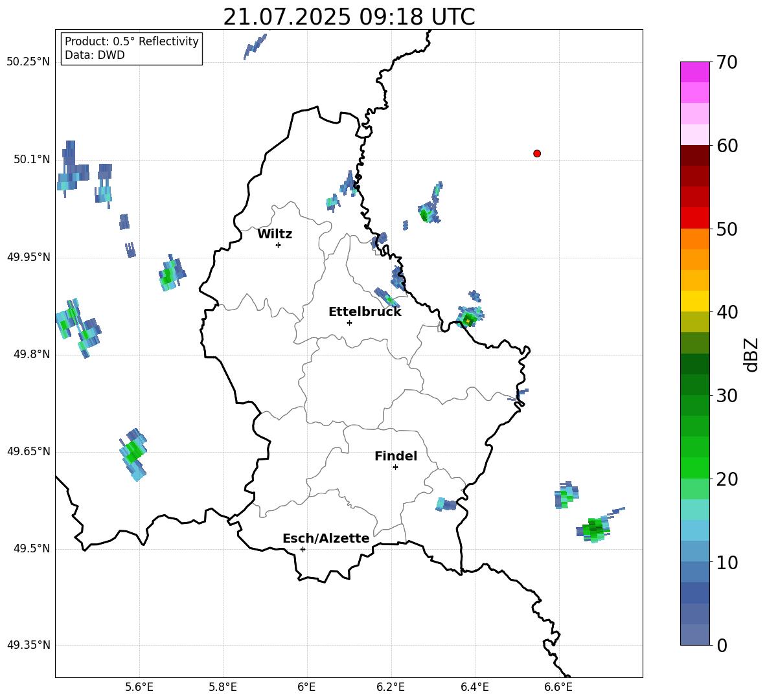Click the Wiltz city label
This screenshot has width=767, height=700.
click(x=275, y=234)
